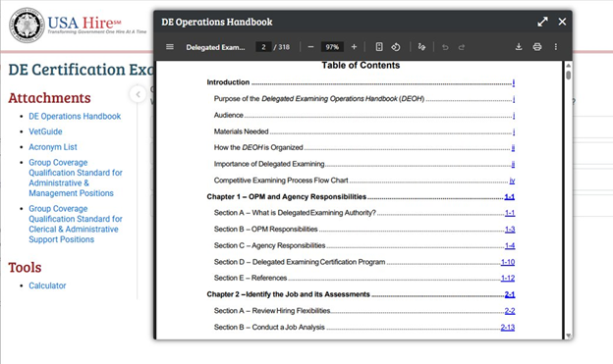Image resolution: width=613 pixels, height=364 pixels.
Task: Go to Agency Responsibilities page 1-4
Action: coord(510,245)
